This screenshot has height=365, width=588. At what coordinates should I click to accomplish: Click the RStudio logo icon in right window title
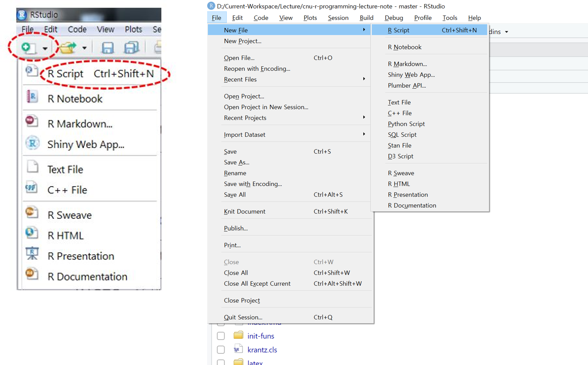pyautogui.click(x=211, y=6)
